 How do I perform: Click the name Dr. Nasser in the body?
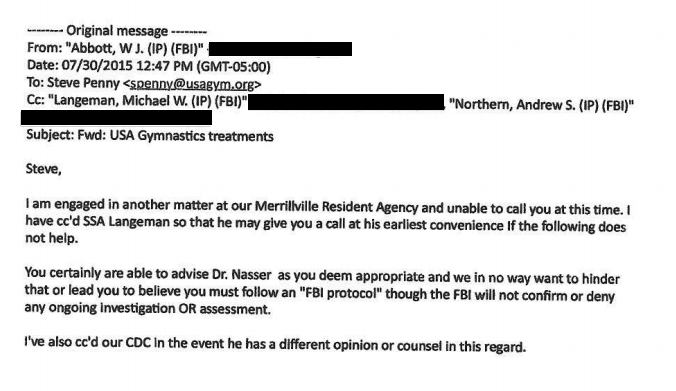242,275
